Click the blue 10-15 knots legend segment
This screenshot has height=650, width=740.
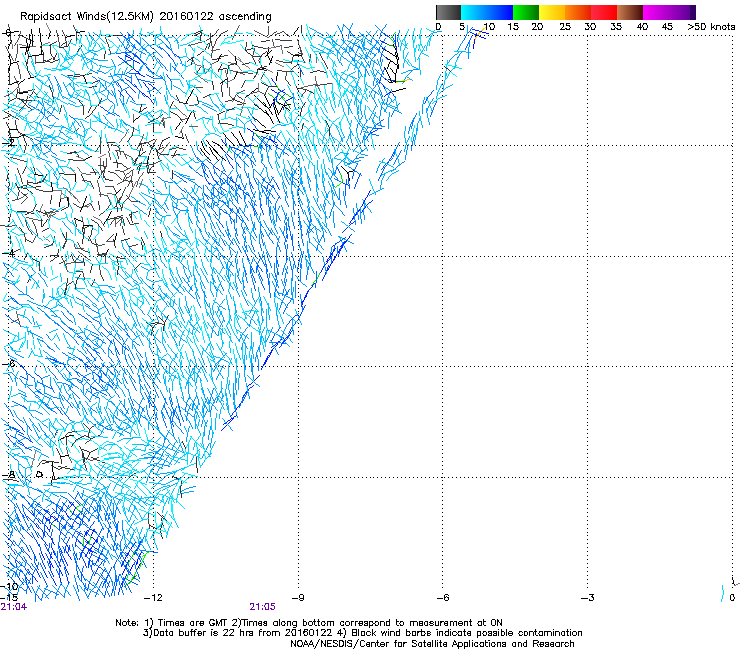(x=500, y=12)
